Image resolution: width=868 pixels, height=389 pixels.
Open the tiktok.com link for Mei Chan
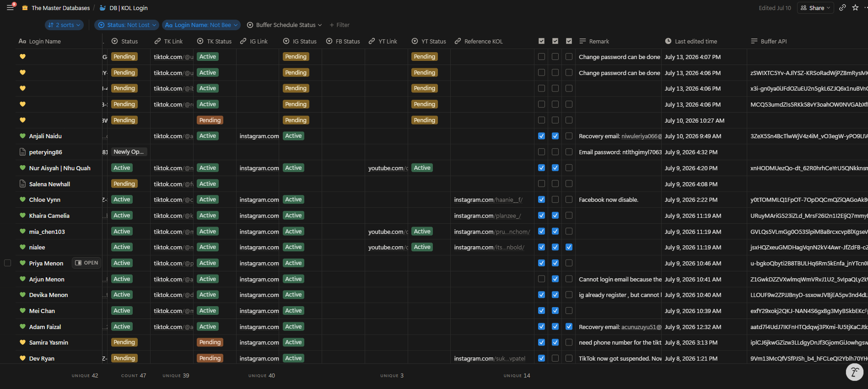tap(173, 311)
